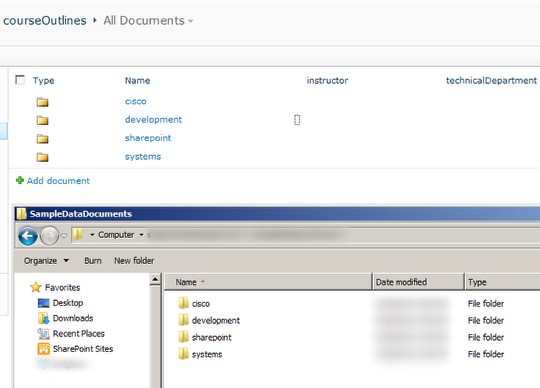This screenshot has height=388, width=540.
Task: Click the Downloads icon in Favorites
Action: [43, 318]
